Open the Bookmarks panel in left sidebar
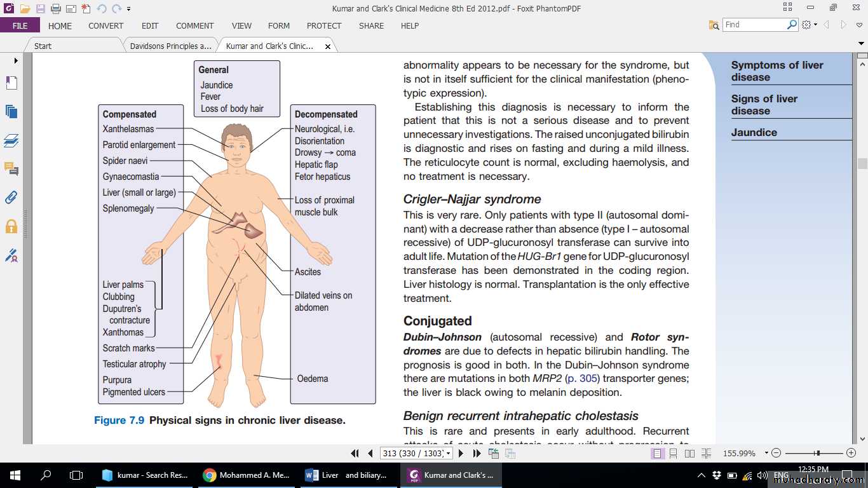 coord(11,83)
